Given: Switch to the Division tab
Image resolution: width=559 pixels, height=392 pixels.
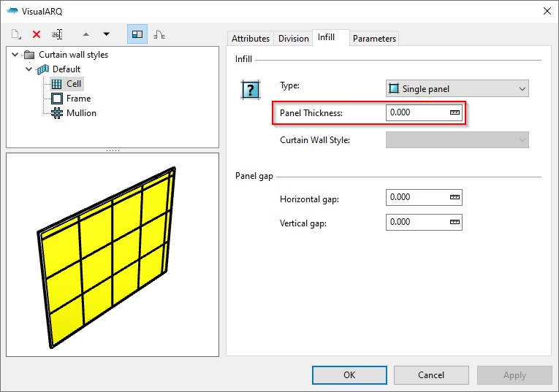Looking at the screenshot, I should click(x=294, y=39).
